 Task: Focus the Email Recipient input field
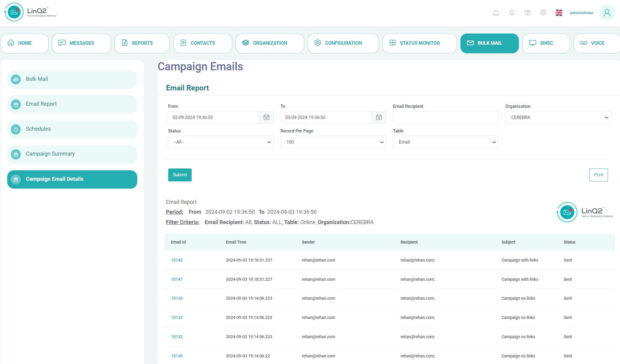[445, 117]
